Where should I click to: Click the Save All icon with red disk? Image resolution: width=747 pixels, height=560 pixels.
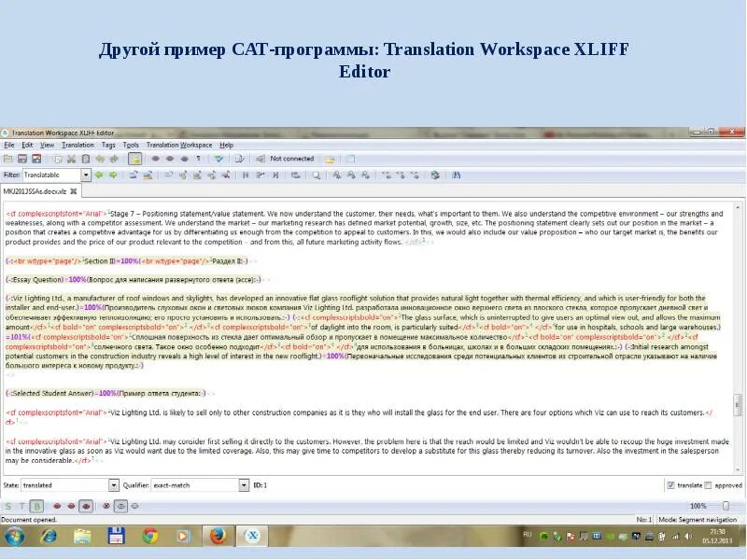[x=36, y=159]
